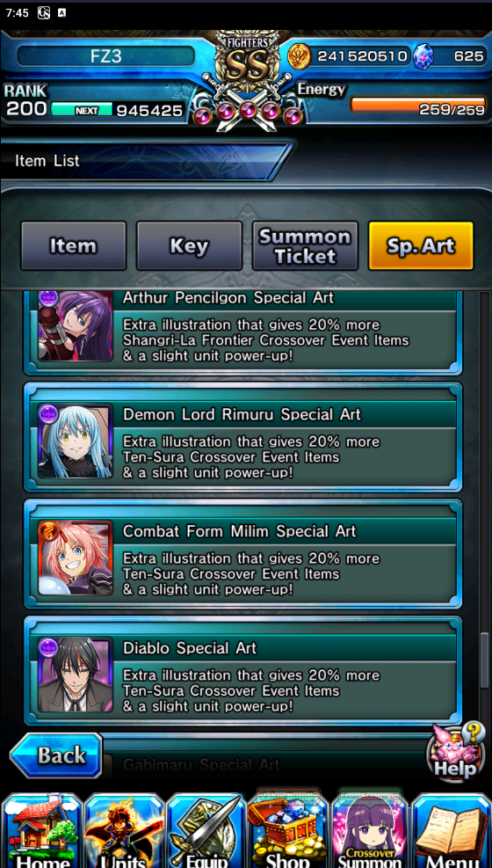Tap the Combat Form Milim portrait thumbnail
The image size is (492, 868).
tap(76, 558)
